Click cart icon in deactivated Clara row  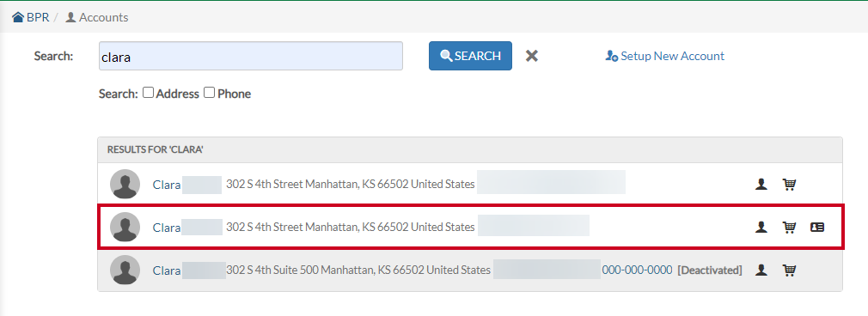(789, 270)
